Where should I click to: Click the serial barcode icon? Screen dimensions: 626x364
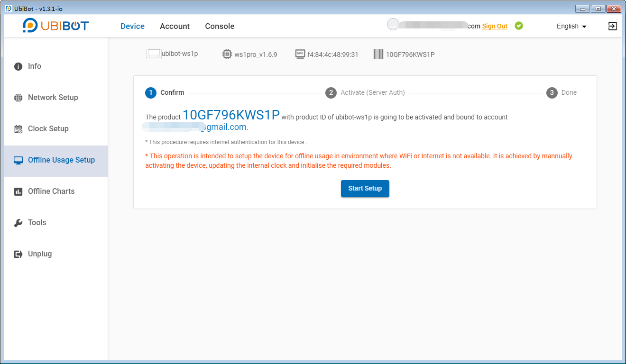tap(378, 54)
